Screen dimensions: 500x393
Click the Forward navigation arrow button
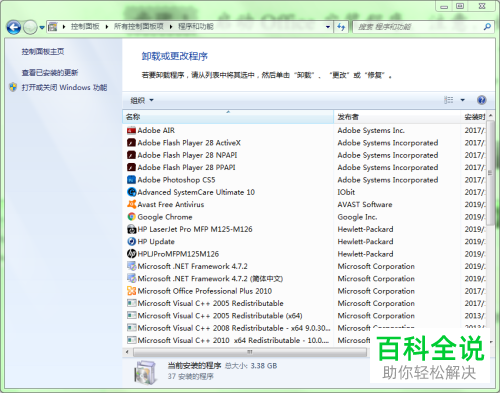(x=30, y=27)
